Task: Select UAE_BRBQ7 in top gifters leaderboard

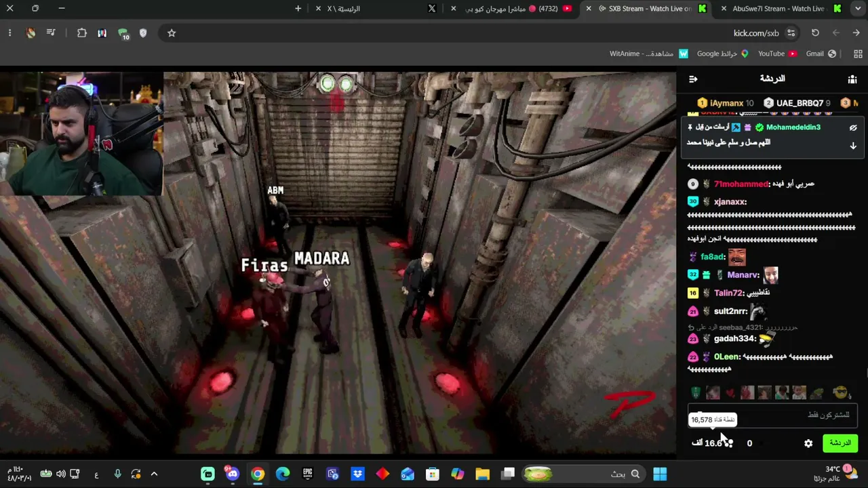Action: [x=797, y=103]
